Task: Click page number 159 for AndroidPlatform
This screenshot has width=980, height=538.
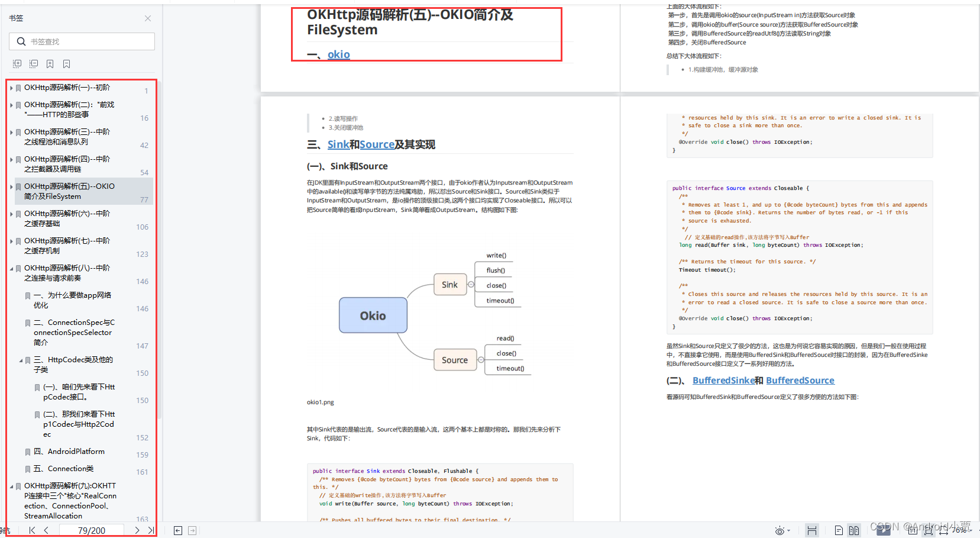Action: (x=143, y=455)
